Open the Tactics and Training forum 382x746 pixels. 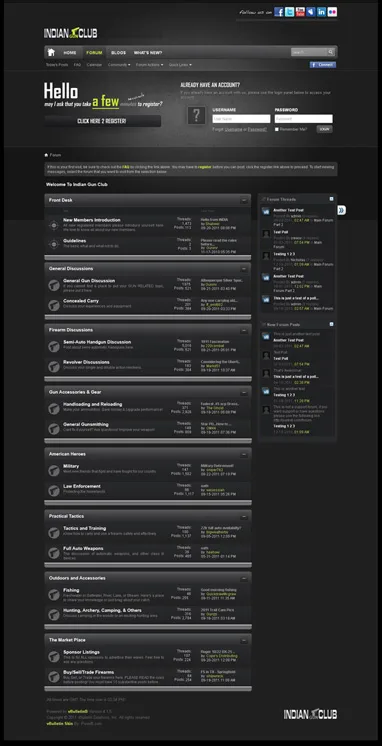[85, 529]
